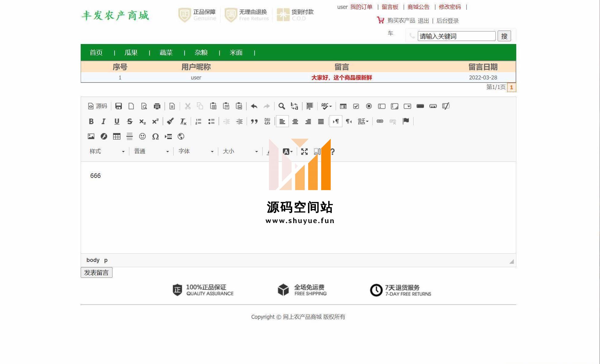Open the 大小 size dropdown
The image size is (600, 364).
pyautogui.click(x=240, y=151)
